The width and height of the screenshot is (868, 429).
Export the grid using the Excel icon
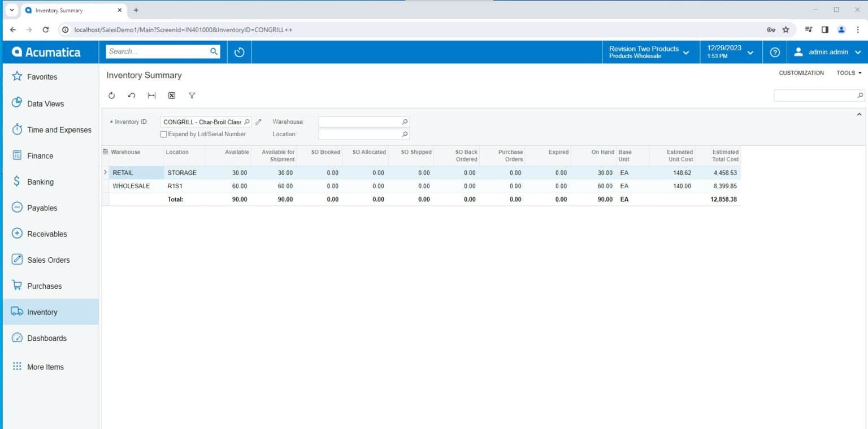pyautogui.click(x=172, y=96)
